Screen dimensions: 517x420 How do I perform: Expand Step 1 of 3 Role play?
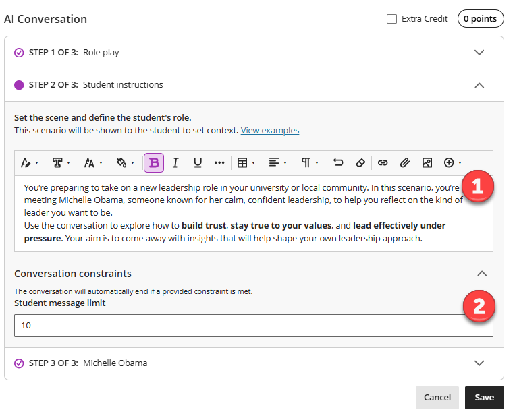pos(479,53)
